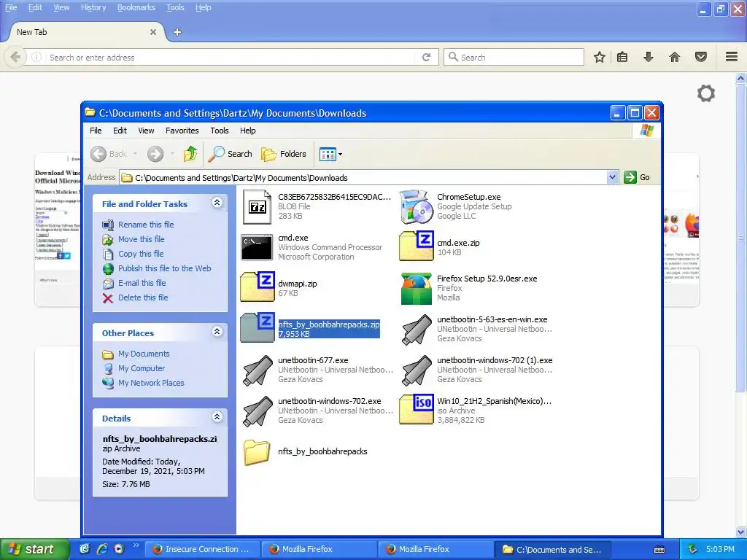Select the unetbootin-windows-702.exe icon
This screenshot has height=560, width=747.
[x=258, y=411]
